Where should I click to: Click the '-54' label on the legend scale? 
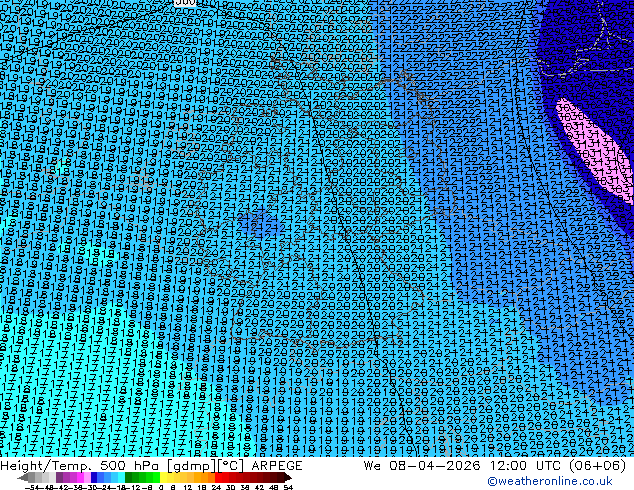pos(31,487)
